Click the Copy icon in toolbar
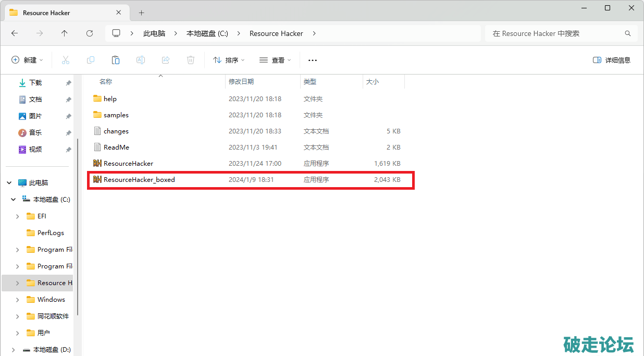 pos(91,60)
